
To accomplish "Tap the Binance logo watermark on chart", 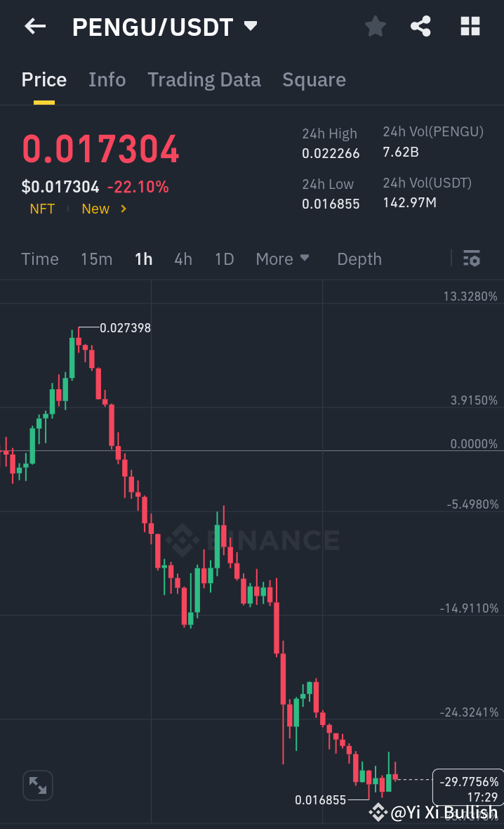I will [x=253, y=541].
